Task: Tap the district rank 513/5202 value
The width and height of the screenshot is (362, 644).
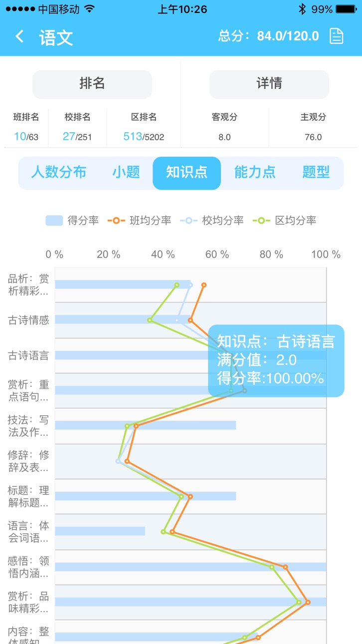Action: (x=144, y=137)
